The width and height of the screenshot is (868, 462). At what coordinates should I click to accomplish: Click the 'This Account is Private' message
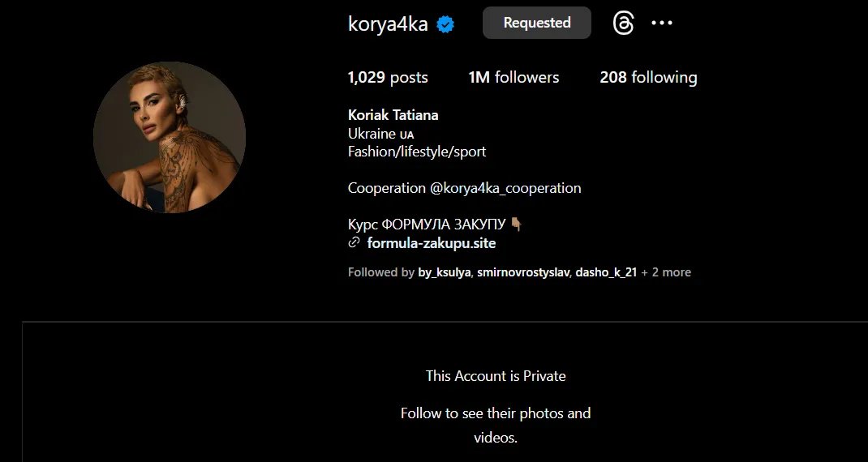pyautogui.click(x=496, y=376)
